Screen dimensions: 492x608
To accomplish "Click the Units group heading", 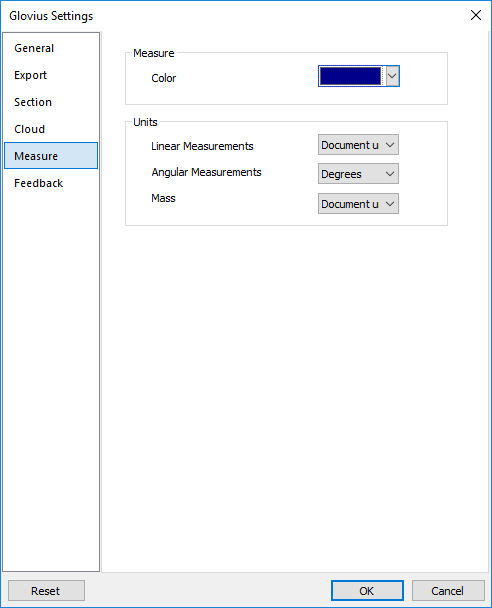I will click(145, 122).
